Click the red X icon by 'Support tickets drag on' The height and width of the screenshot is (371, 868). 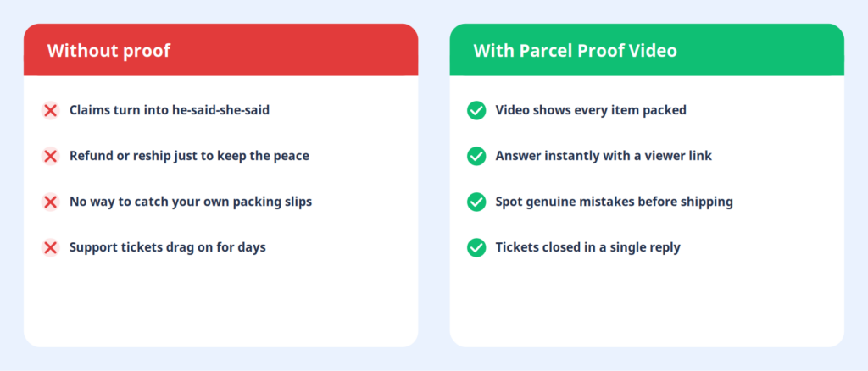click(x=50, y=247)
